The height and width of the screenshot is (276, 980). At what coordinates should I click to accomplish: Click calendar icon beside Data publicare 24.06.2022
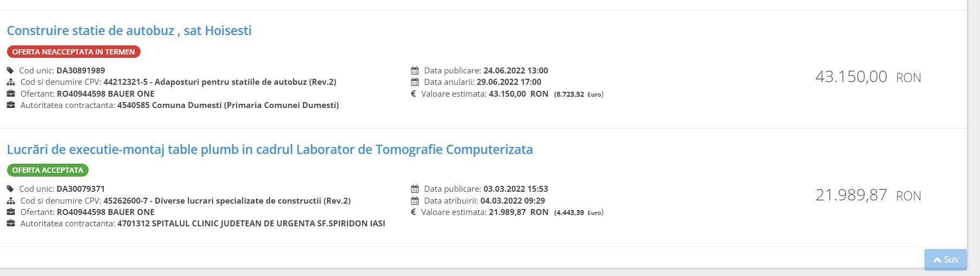(x=415, y=71)
